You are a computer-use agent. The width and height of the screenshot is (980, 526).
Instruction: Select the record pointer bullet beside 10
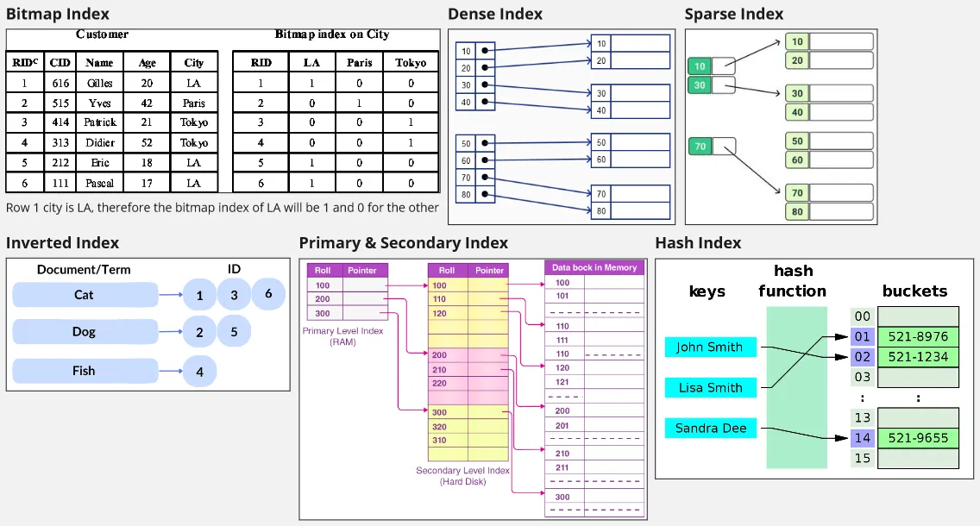pyautogui.click(x=485, y=49)
